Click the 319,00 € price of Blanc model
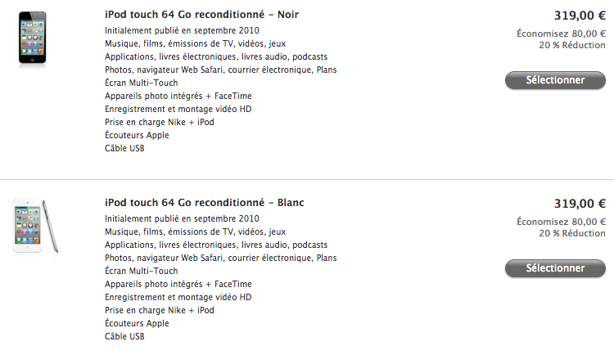 pyautogui.click(x=580, y=204)
